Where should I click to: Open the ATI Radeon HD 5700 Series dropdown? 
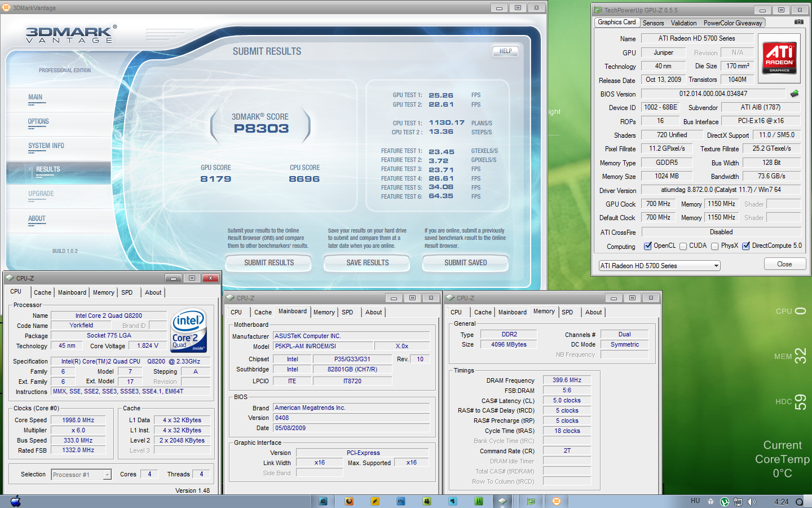pyautogui.click(x=659, y=266)
